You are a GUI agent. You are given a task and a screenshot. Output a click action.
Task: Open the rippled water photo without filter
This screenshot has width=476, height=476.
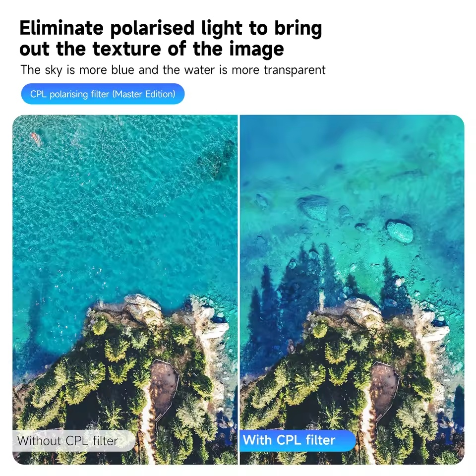(x=125, y=290)
